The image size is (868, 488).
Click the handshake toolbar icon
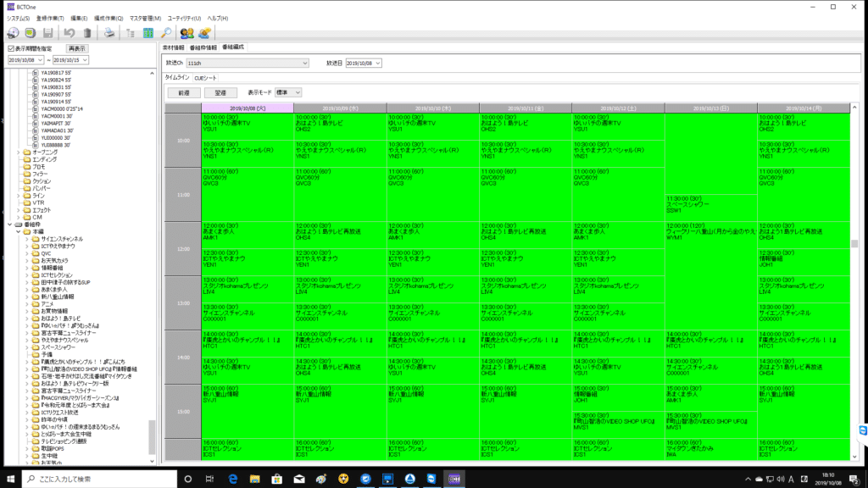click(x=205, y=33)
